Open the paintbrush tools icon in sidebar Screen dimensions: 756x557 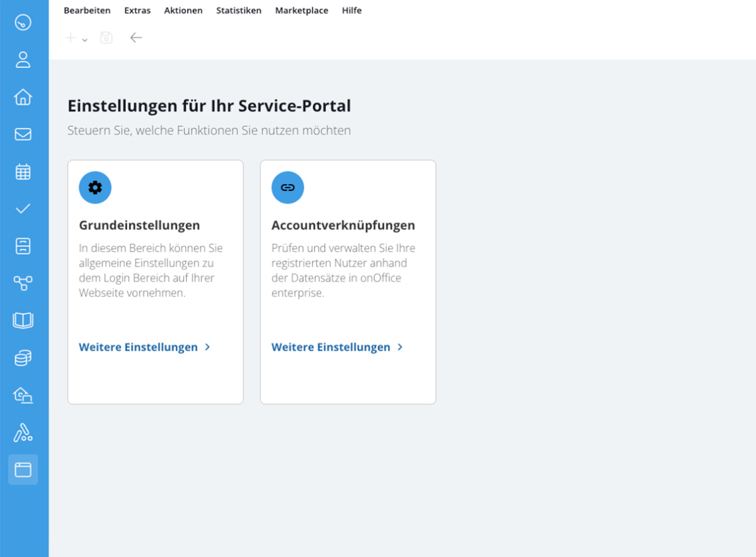coord(23,432)
